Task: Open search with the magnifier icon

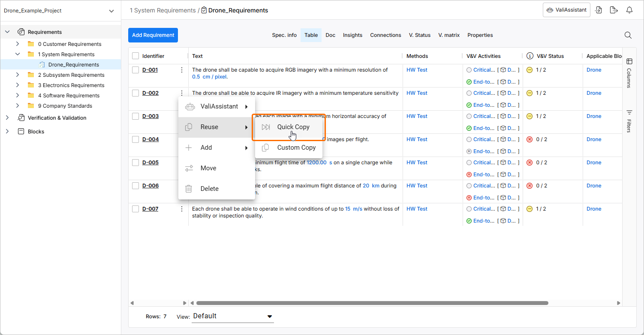Action: pos(628,35)
